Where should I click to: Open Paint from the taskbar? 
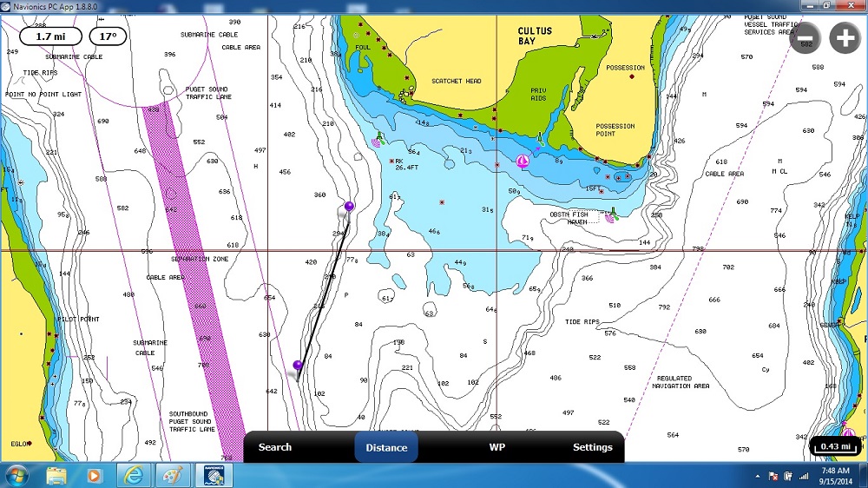pos(174,476)
